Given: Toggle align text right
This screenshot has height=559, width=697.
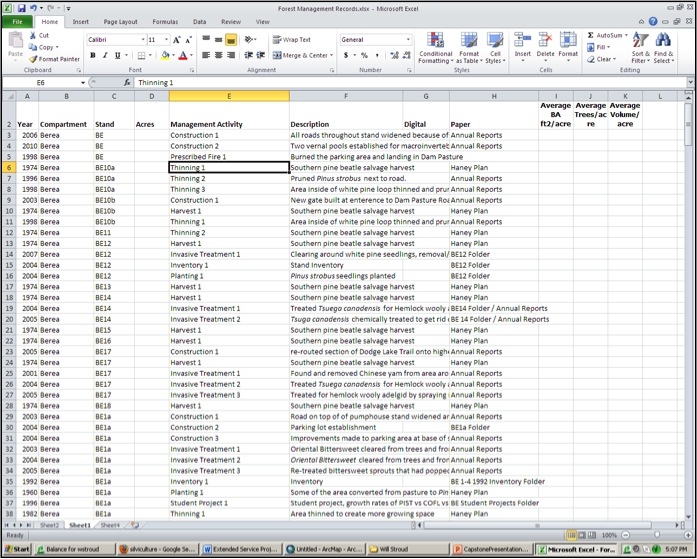Looking at the screenshot, I should pyautogui.click(x=231, y=55).
